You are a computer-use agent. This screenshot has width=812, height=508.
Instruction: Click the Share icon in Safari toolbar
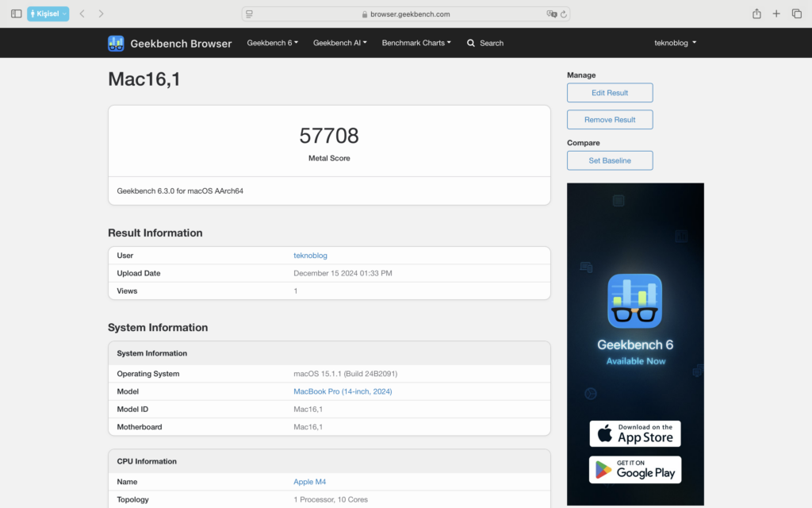pos(756,13)
